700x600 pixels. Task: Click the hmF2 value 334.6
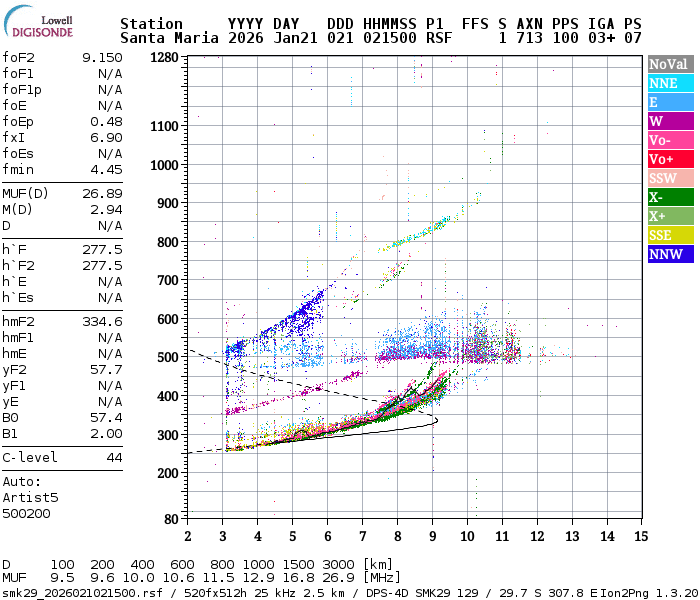[x=102, y=321]
